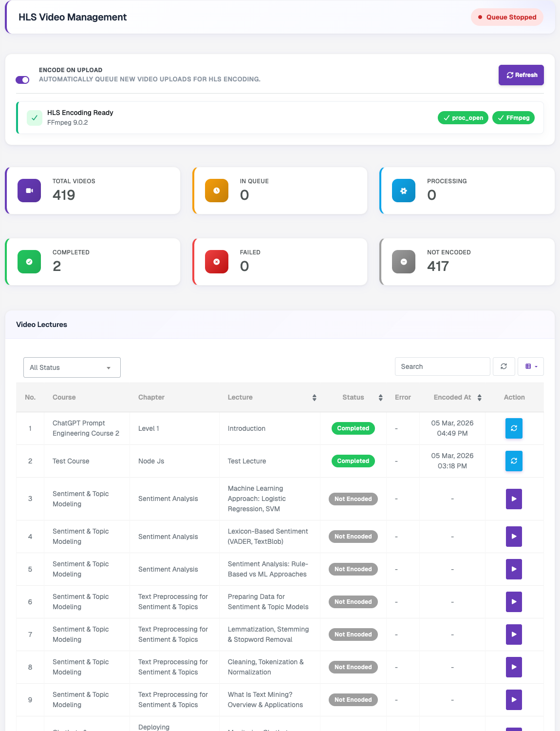
Task: Click the Course column header
Action: click(x=64, y=398)
